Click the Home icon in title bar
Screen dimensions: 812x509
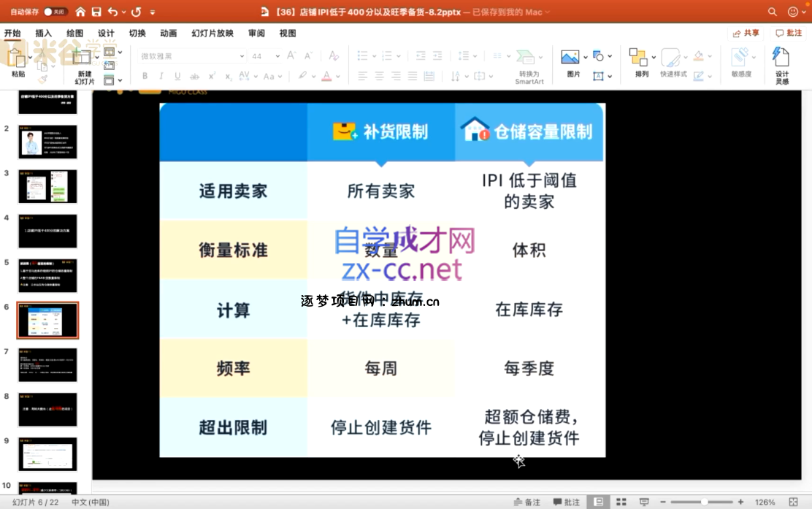(x=80, y=12)
